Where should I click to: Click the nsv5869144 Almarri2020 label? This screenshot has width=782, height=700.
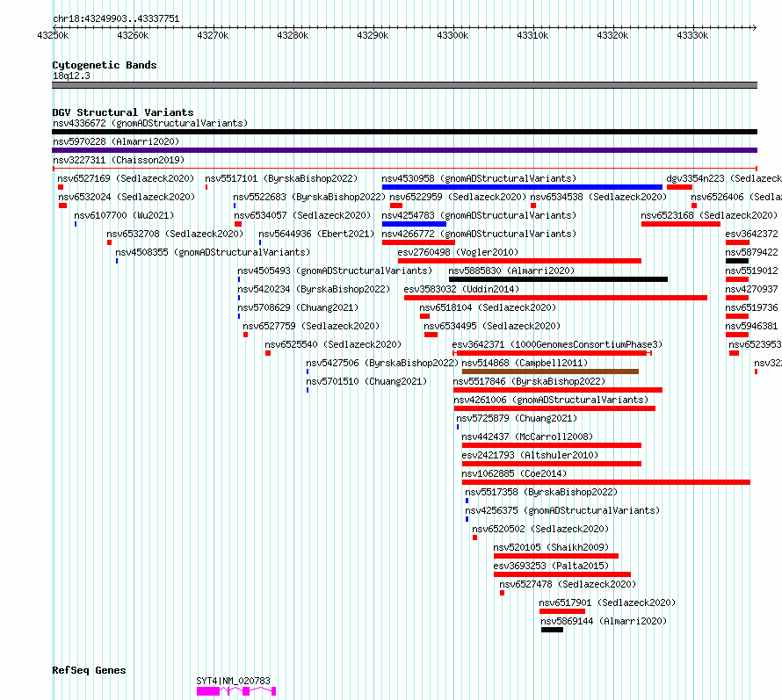point(604,621)
